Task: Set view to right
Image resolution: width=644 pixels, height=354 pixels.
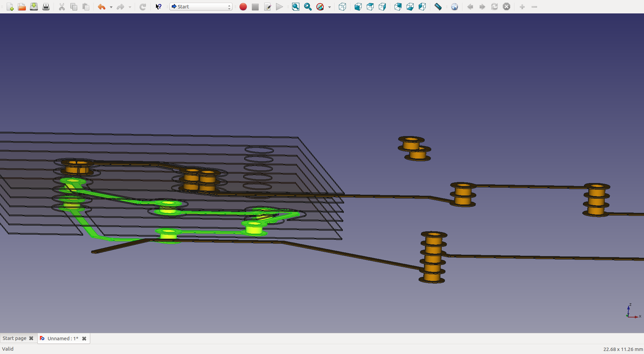Action: click(382, 7)
